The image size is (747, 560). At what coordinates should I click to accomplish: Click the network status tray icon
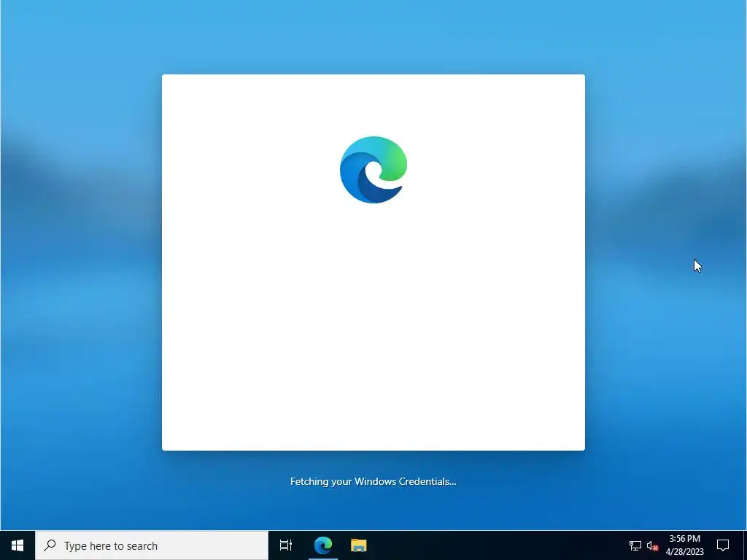pyautogui.click(x=635, y=545)
